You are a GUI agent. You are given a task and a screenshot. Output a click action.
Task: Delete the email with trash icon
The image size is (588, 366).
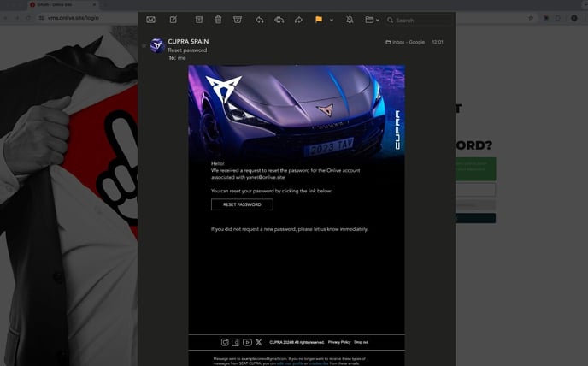[218, 20]
